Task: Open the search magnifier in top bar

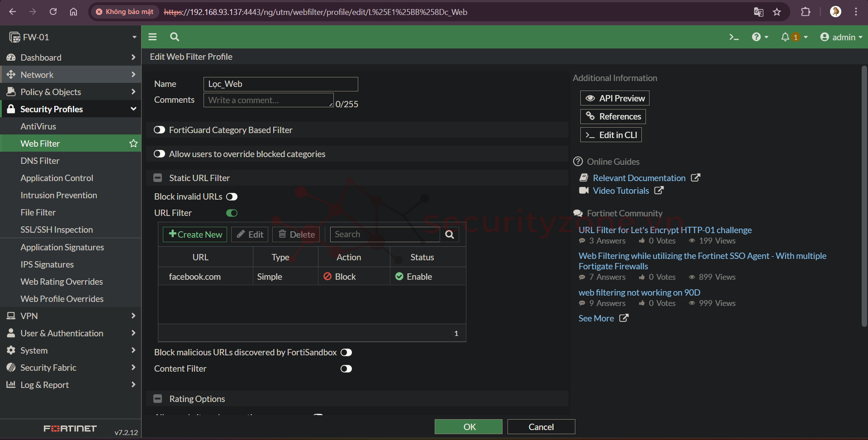Action: [175, 37]
